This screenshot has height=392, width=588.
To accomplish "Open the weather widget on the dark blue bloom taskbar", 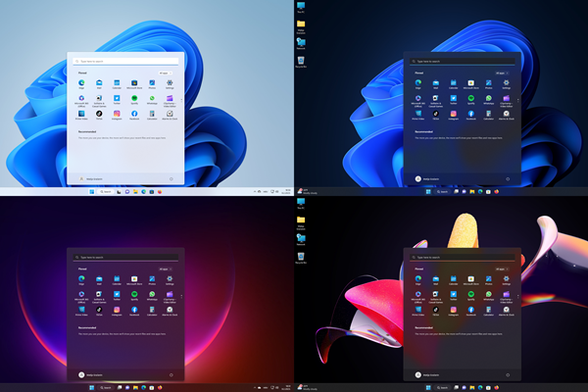I will (x=307, y=192).
